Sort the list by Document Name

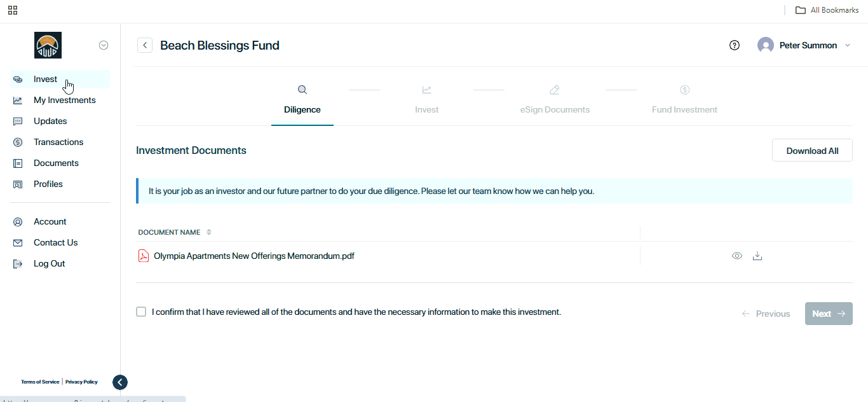pos(209,232)
